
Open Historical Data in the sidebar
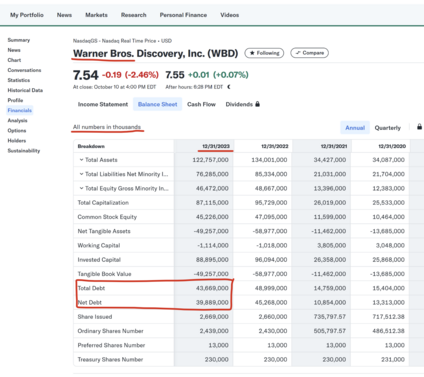coord(25,90)
